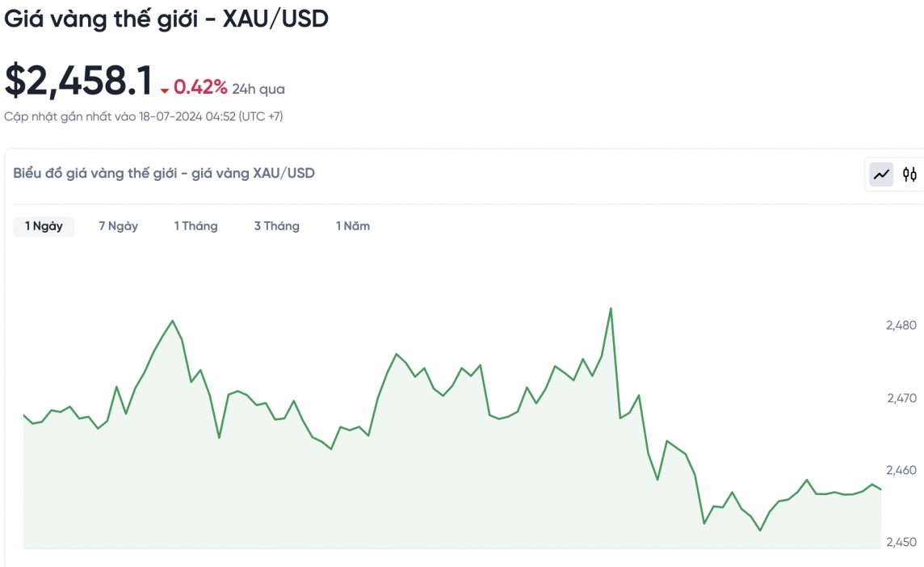Click the 2,460 axis label

click(901, 470)
